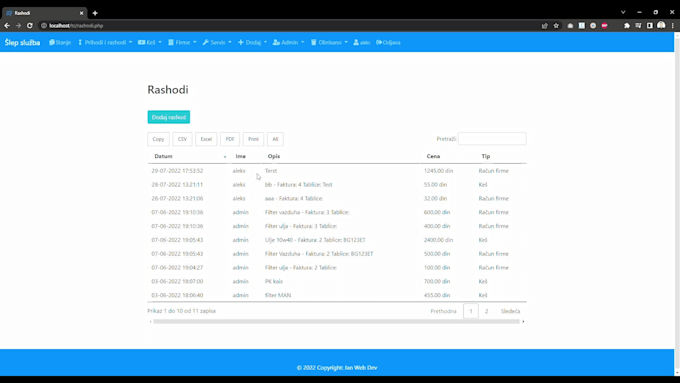The height and width of the screenshot is (383, 680).
Task: Select 'bb - Faktura: 4 Tablice: Test' cell
Action: pyautogui.click(x=298, y=185)
